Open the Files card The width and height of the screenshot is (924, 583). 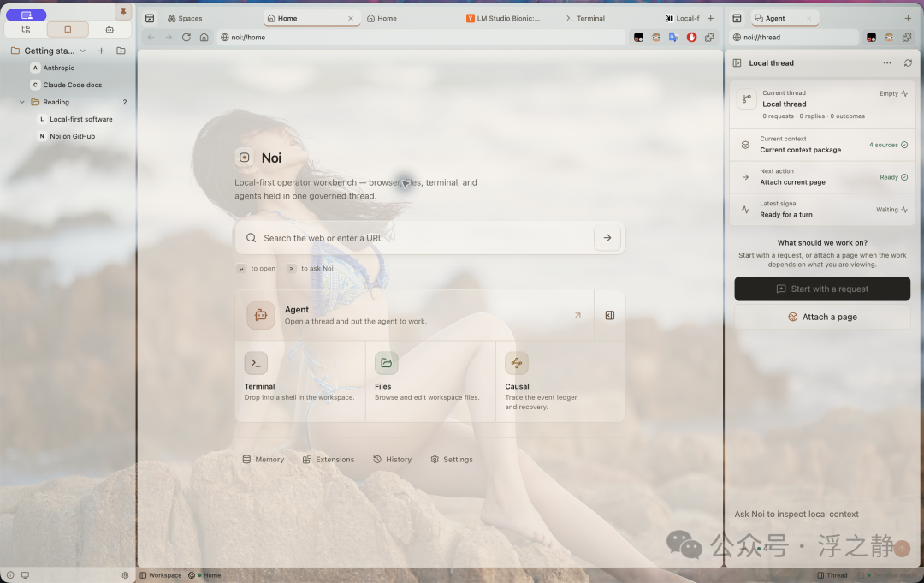[x=430, y=381]
